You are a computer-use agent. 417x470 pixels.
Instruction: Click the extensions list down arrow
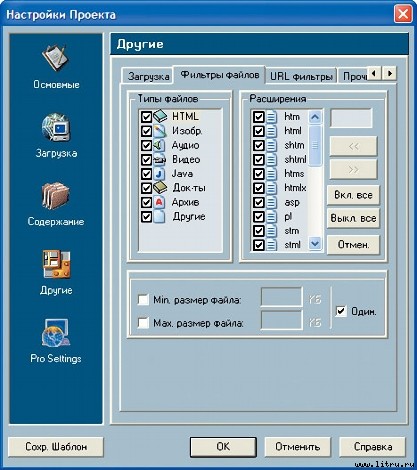coord(315,244)
